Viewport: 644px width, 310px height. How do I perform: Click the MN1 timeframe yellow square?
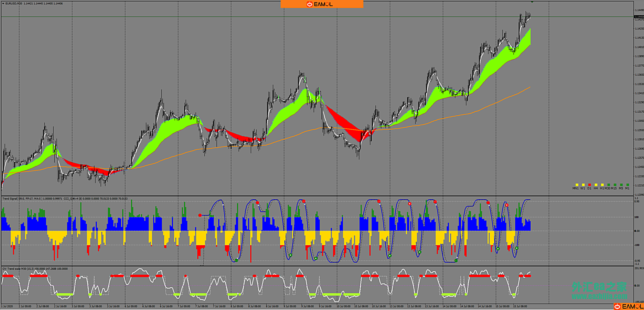pos(577,185)
